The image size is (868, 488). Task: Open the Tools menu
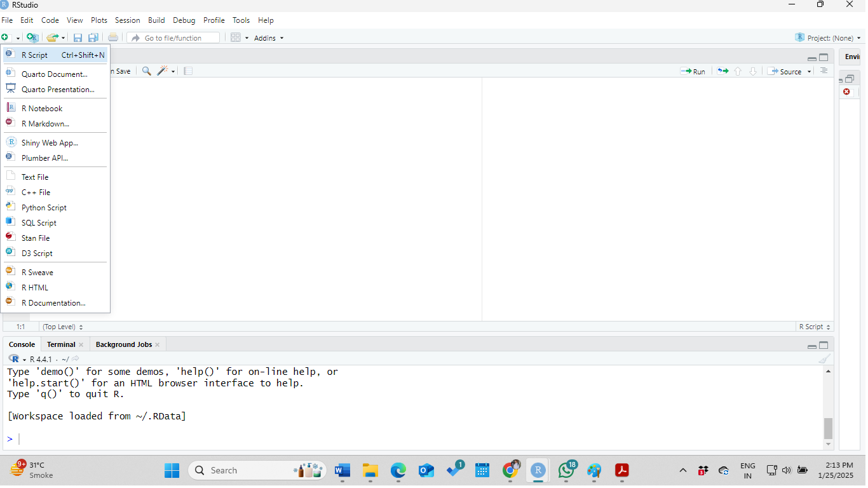pyautogui.click(x=241, y=20)
